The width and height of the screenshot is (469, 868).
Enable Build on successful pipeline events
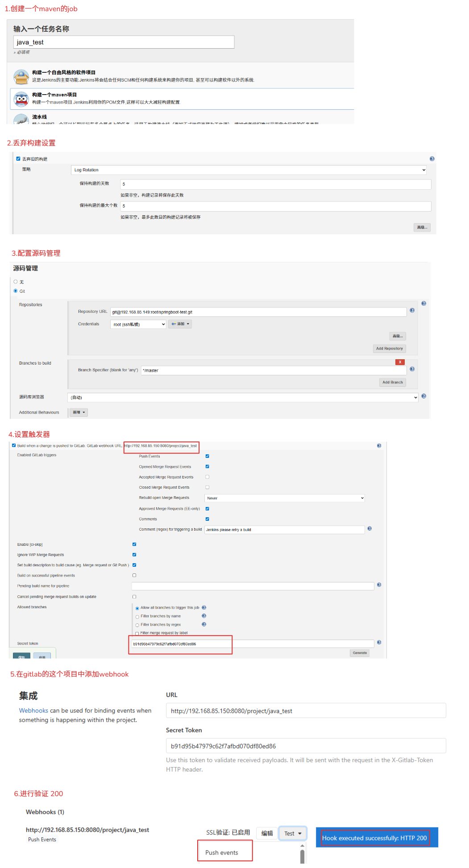point(134,575)
